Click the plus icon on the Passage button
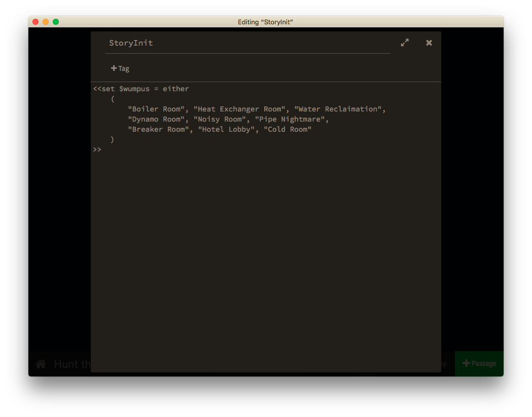The image size is (532, 417). tap(467, 363)
